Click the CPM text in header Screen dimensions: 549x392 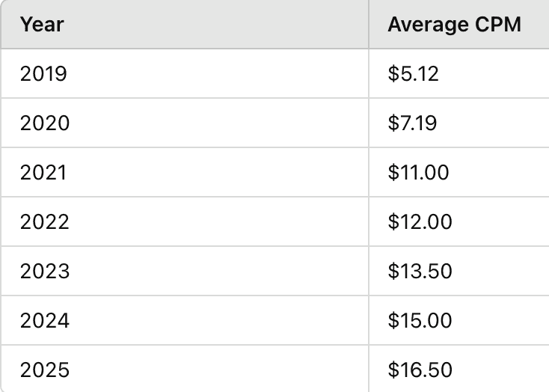point(499,24)
